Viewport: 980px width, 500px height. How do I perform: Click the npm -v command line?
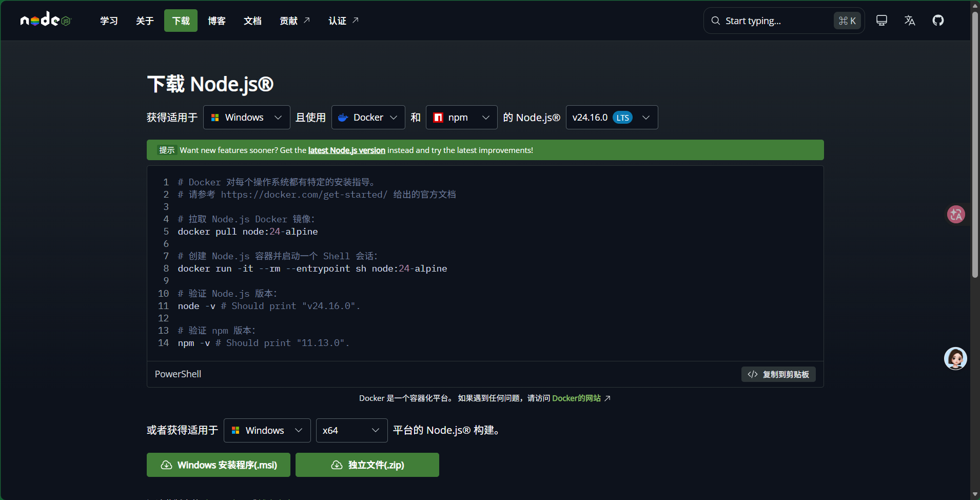pyautogui.click(x=264, y=343)
